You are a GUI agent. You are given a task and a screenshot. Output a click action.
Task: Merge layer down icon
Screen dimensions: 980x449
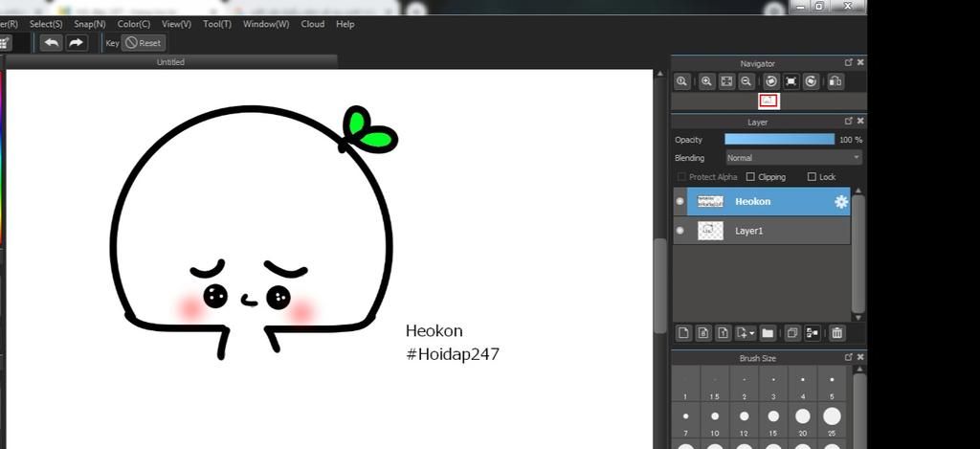[x=812, y=333]
